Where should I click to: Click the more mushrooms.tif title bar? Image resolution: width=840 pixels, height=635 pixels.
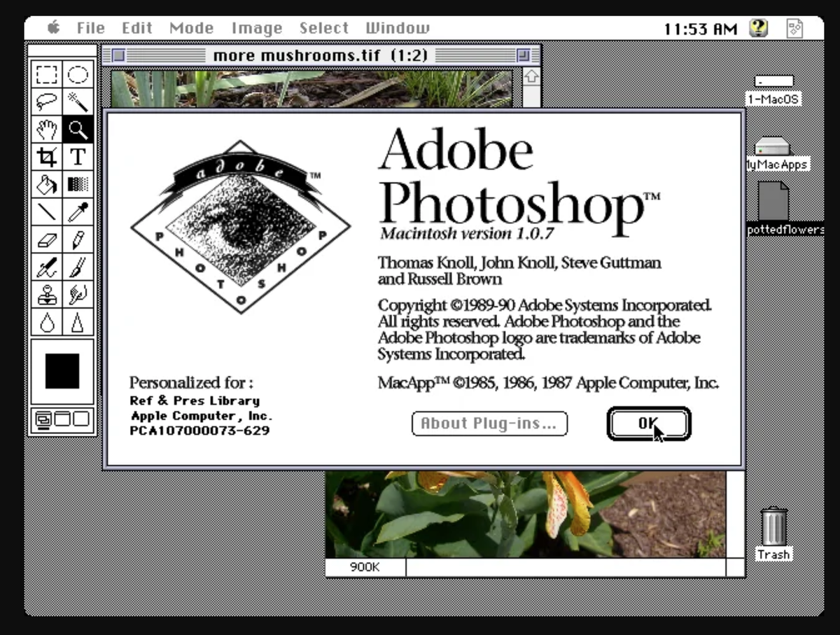321,55
